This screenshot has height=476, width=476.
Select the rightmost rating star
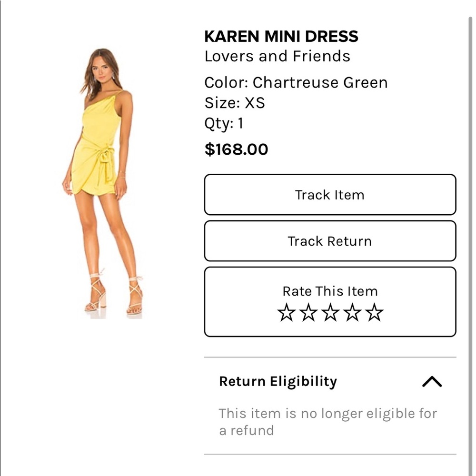(x=374, y=312)
